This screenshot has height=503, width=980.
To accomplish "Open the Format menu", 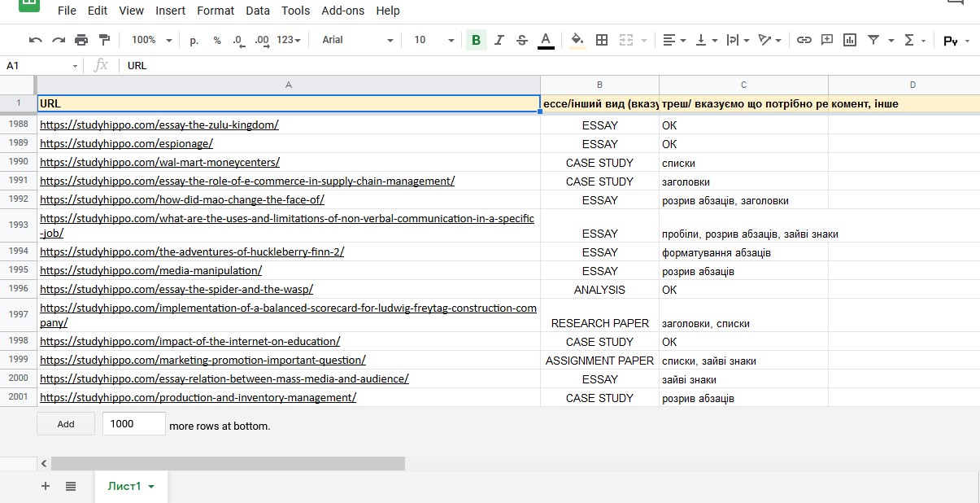I will (216, 11).
